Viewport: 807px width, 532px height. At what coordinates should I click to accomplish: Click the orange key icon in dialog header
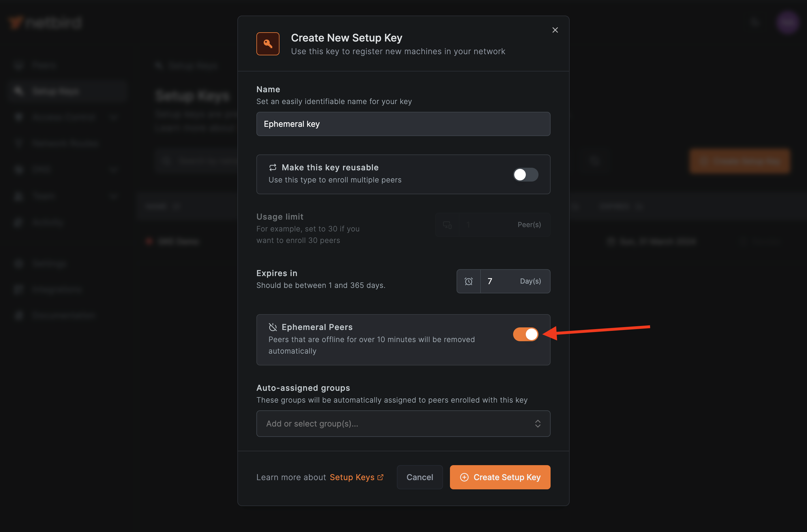pyautogui.click(x=268, y=44)
